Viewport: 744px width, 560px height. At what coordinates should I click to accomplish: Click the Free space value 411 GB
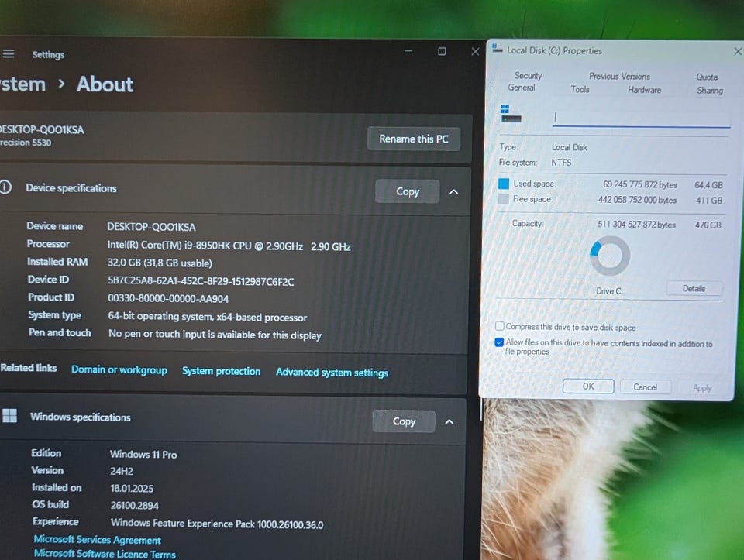(x=709, y=200)
